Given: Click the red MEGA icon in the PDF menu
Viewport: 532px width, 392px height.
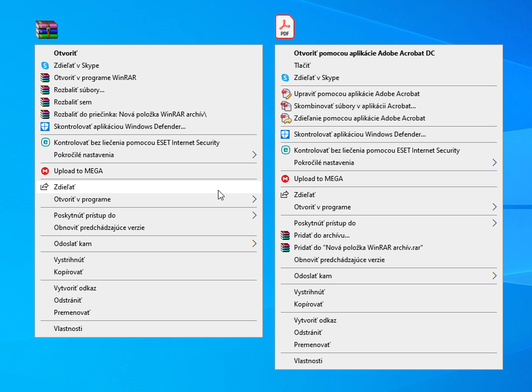Looking at the screenshot, I should point(285,179).
